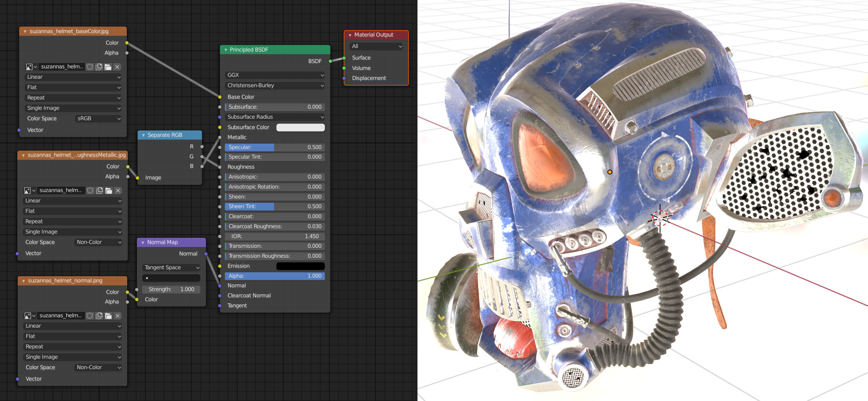The height and width of the screenshot is (401, 868).
Task: Collapse the Separate RGB node
Action: click(143, 135)
